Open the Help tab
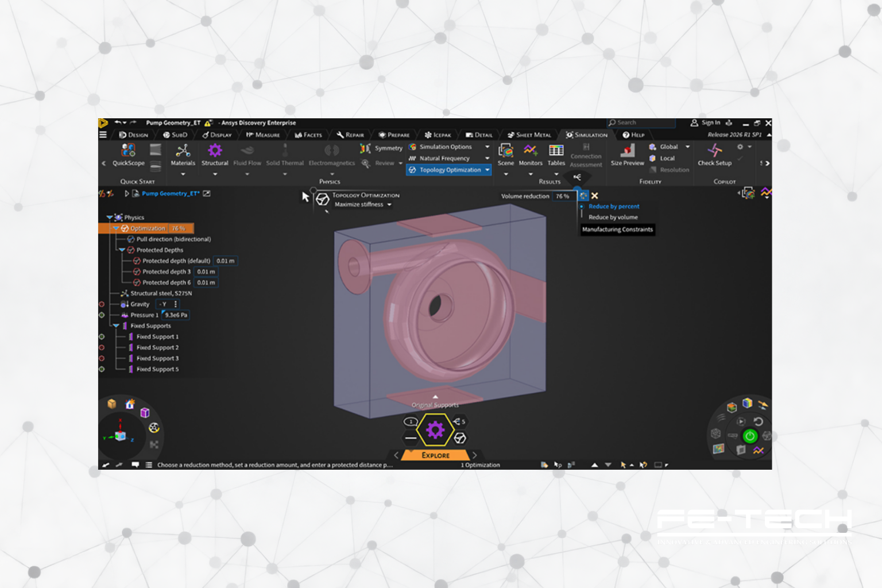The height and width of the screenshot is (588, 882). tap(633, 135)
